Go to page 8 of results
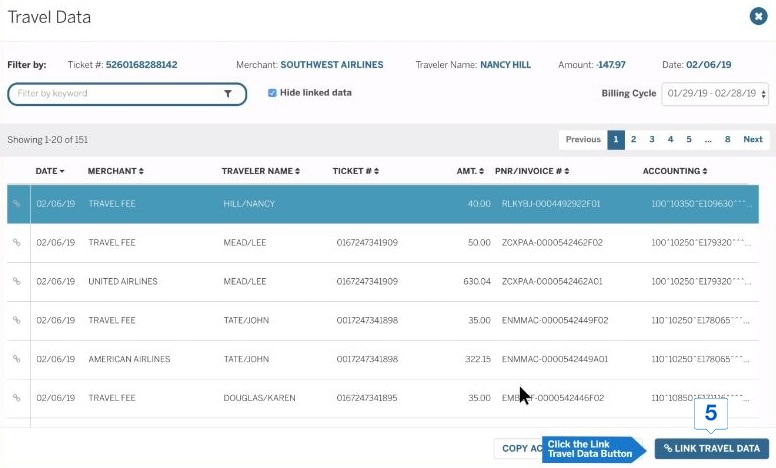The image size is (776, 468). pyautogui.click(x=727, y=140)
